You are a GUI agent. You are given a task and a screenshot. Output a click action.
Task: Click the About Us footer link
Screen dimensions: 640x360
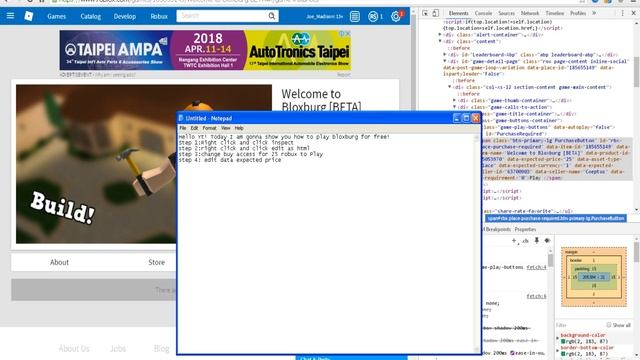74,349
